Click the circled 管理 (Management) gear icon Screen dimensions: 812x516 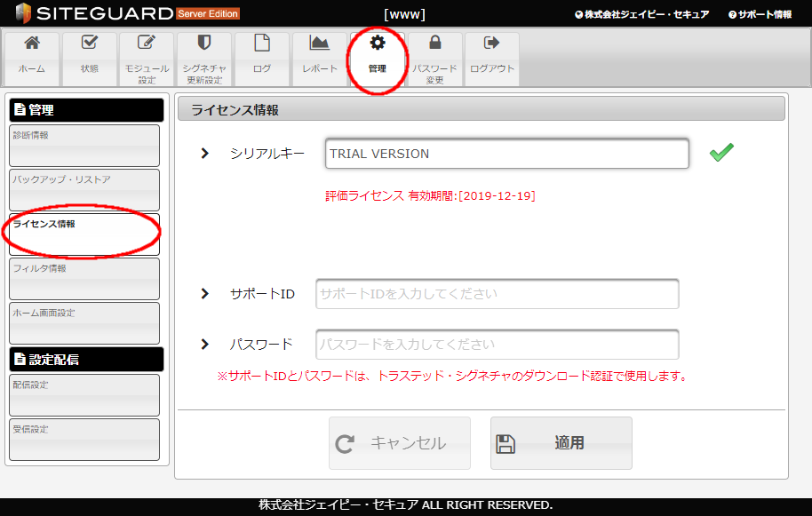(x=377, y=56)
